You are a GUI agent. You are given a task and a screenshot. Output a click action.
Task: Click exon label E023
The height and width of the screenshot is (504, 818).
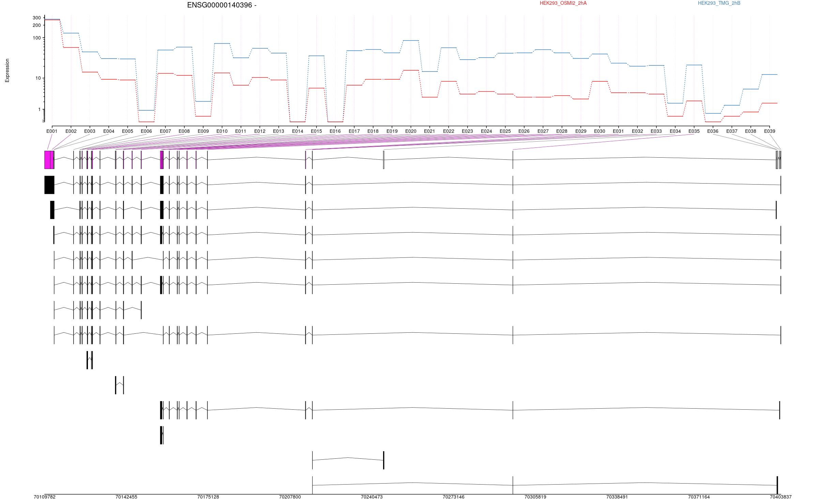tap(467, 131)
